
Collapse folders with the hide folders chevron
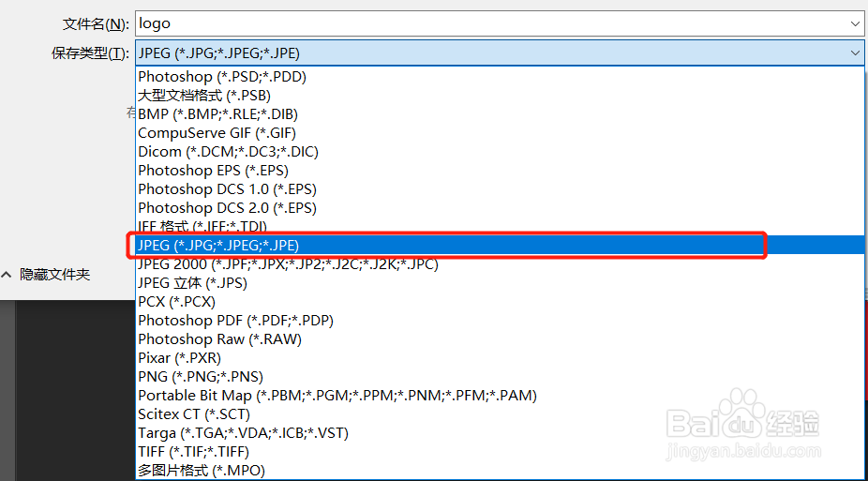tap(7, 275)
